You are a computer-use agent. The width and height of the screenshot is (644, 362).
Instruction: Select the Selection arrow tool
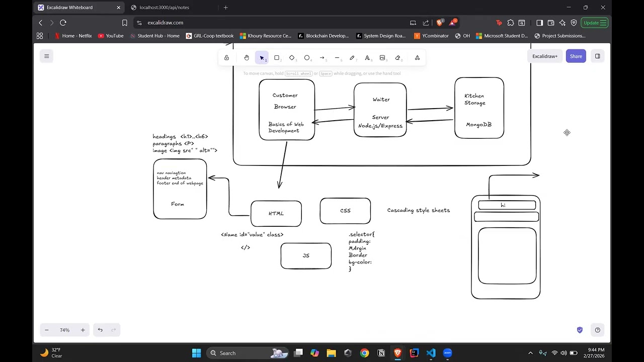(262, 58)
